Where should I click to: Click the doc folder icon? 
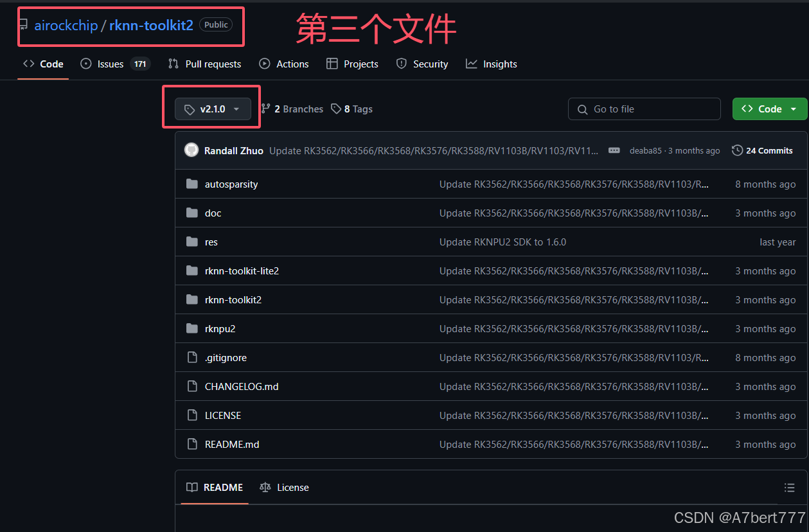191,213
